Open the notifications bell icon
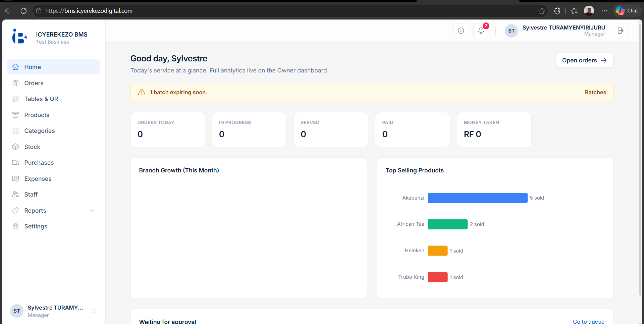 pos(481,31)
